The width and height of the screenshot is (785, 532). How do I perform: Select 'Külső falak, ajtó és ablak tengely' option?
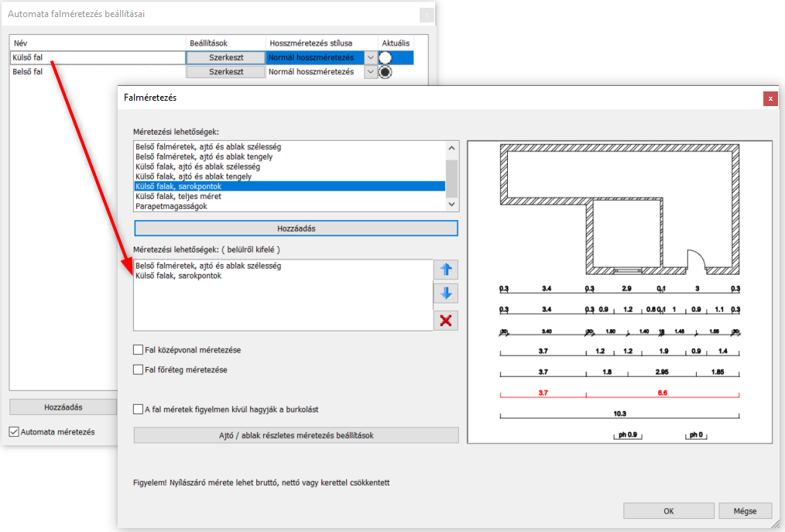[x=290, y=177]
